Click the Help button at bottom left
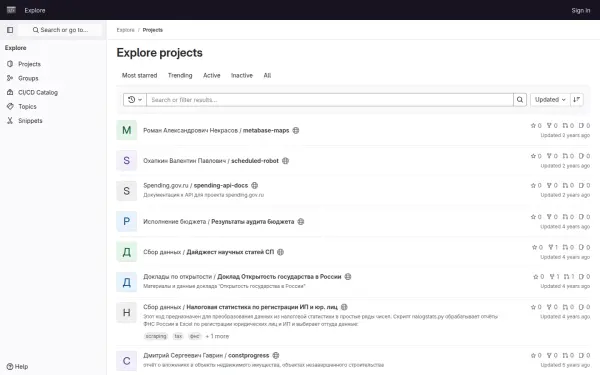The width and height of the screenshot is (600, 375). coord(17,366)
